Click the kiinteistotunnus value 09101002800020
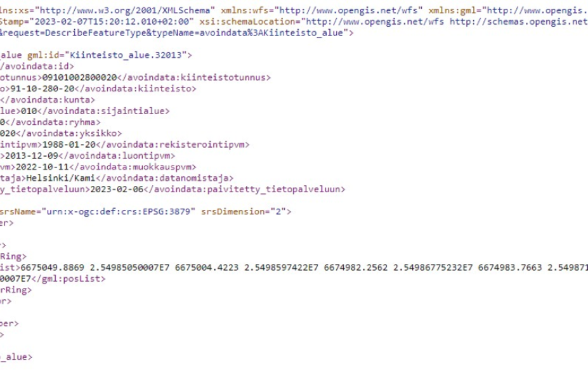 [79, 77]
